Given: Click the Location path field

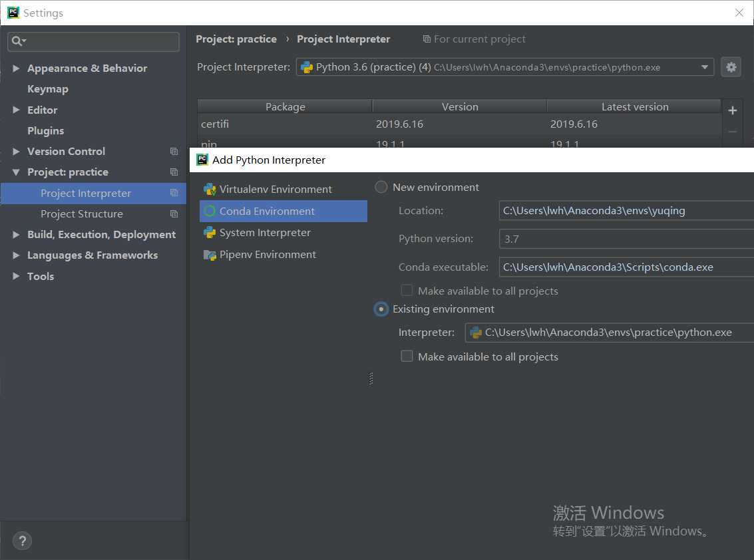Looking at the screenshot, I should pos(626,211).
